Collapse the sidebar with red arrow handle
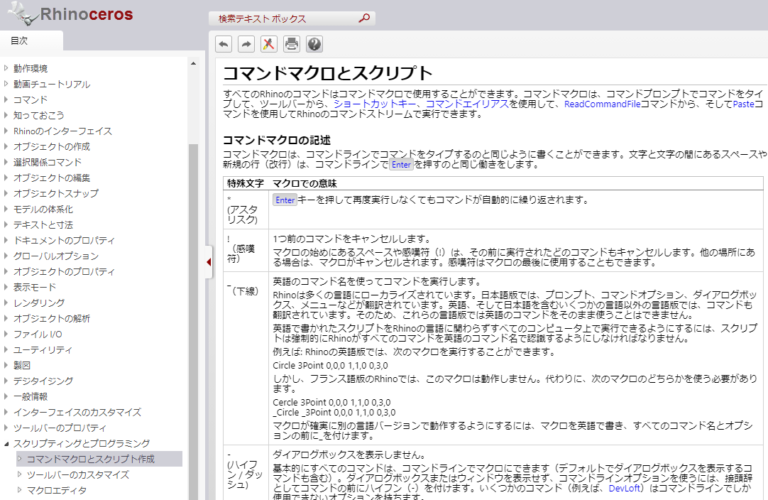This screenshot has height=500, width=768. coord(209,262)
